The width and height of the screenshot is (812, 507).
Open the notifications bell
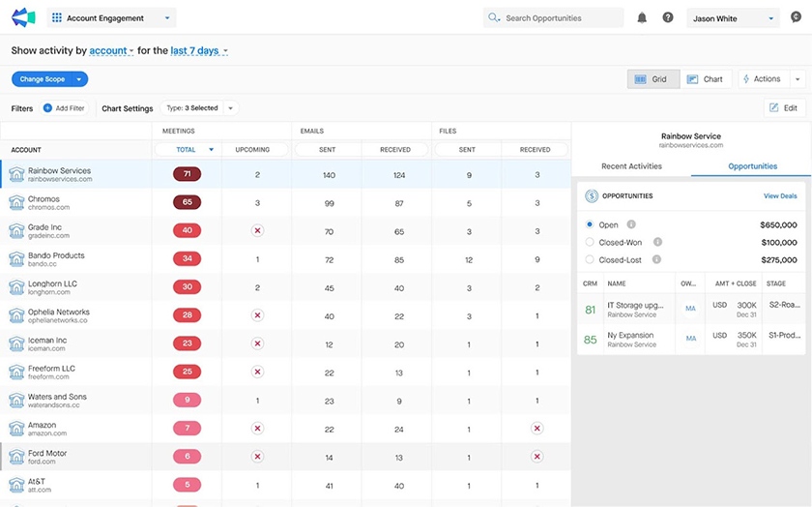(x=642, y=18)
